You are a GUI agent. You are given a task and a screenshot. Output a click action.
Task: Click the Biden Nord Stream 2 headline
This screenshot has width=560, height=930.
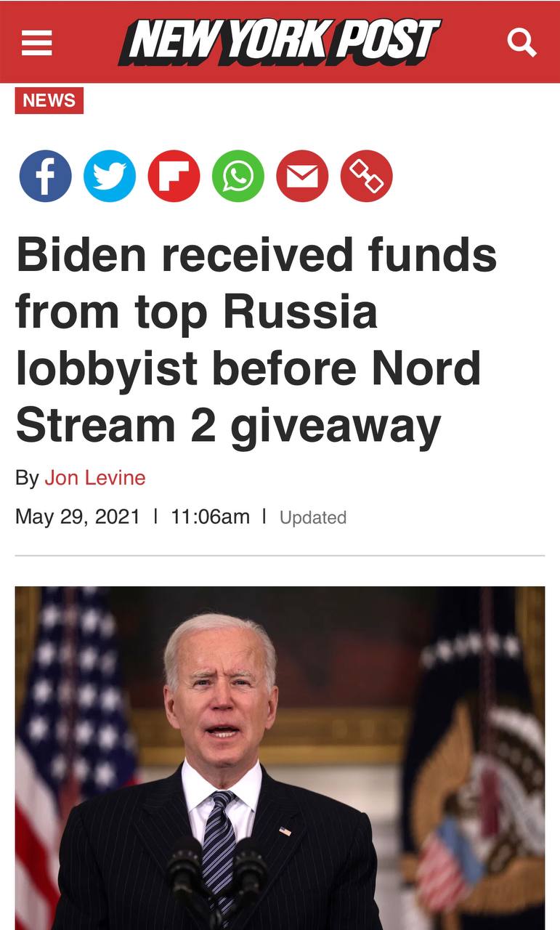pyautogui.click(x=256, y=340)
